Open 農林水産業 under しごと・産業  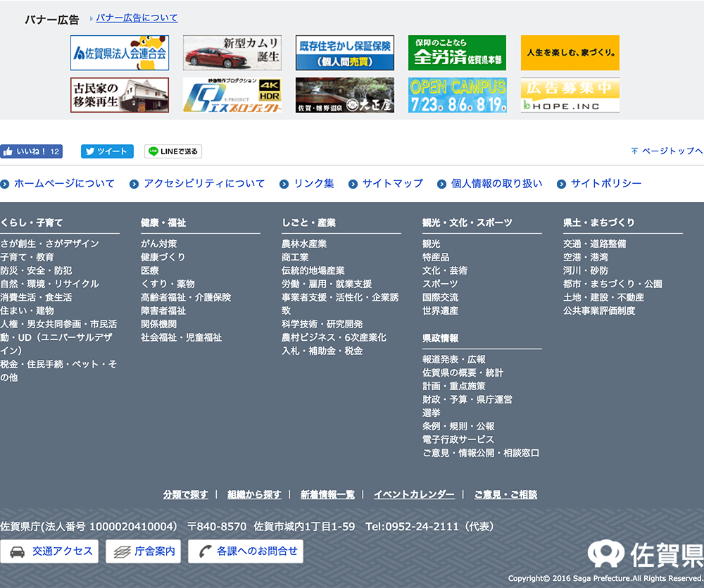point(304,244)
